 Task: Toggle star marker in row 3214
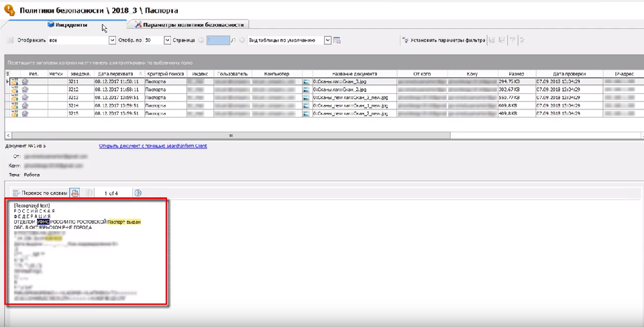click(25, 105)
